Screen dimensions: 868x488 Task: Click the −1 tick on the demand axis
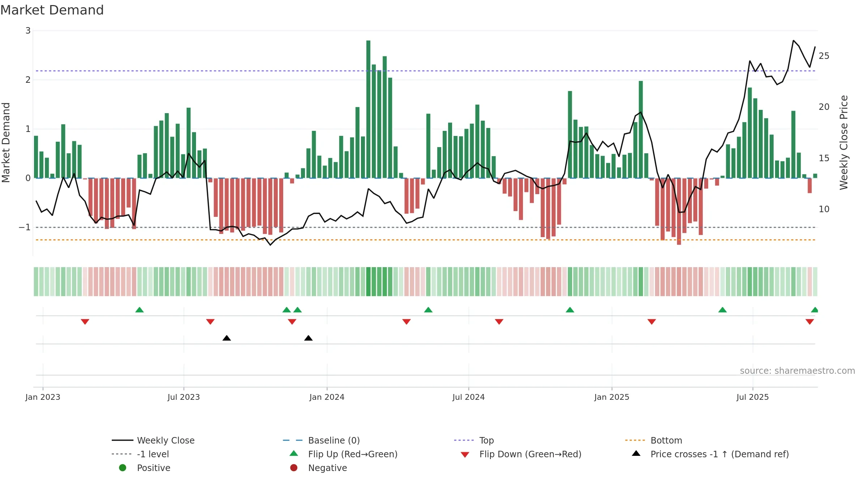click(25, 227)
